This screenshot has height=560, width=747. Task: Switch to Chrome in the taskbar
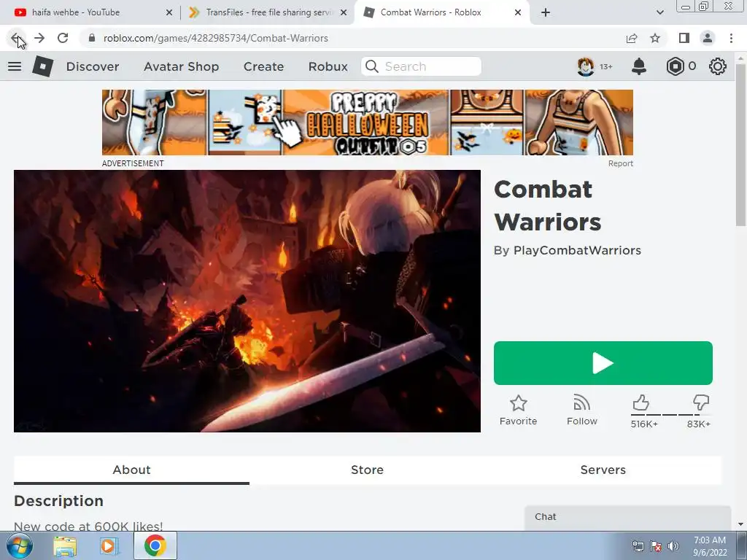[155, 545]
